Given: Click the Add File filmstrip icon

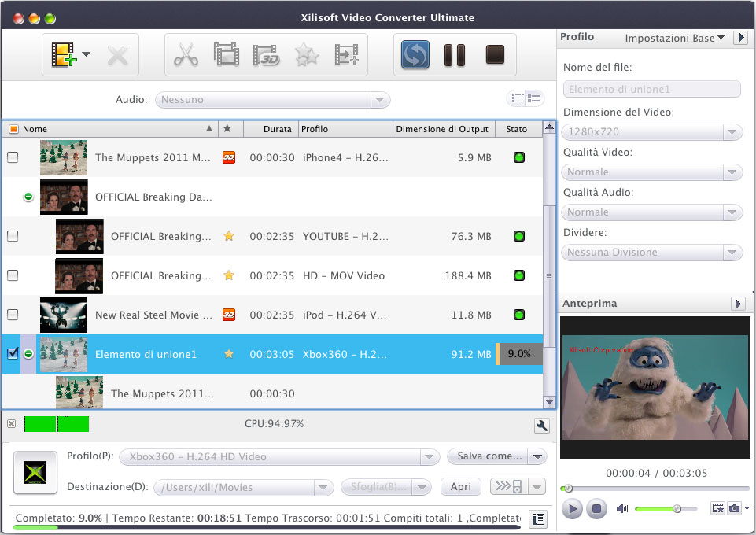Looking at the screenshot, I should click(64, 54).
